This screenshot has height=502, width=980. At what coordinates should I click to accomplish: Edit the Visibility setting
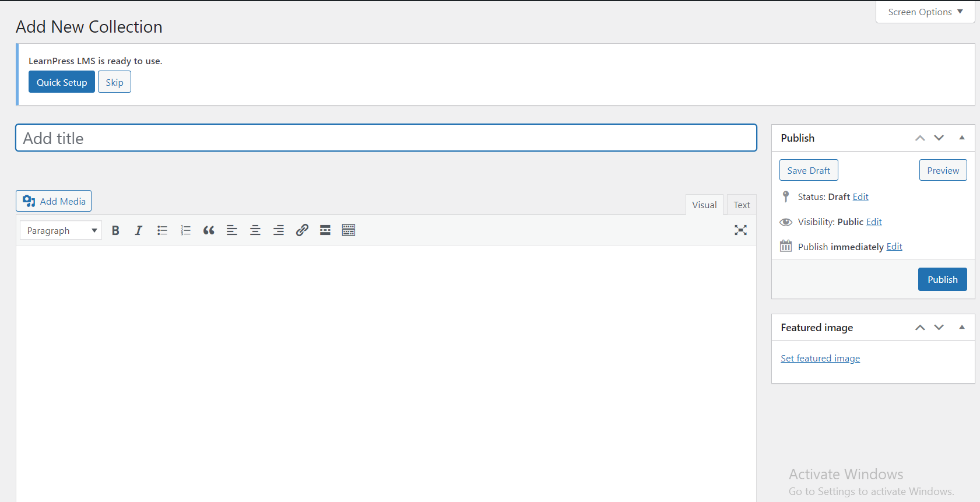pos(874,222)
